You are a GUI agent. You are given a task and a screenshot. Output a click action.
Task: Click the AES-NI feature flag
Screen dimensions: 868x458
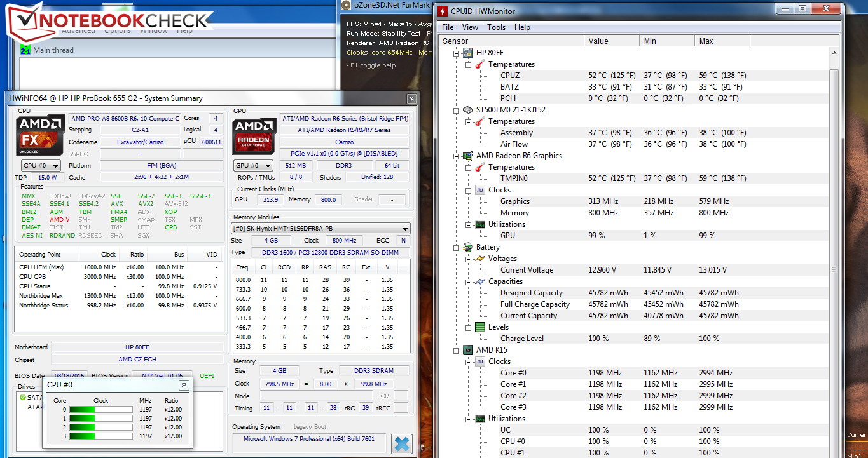coord(32,236)
